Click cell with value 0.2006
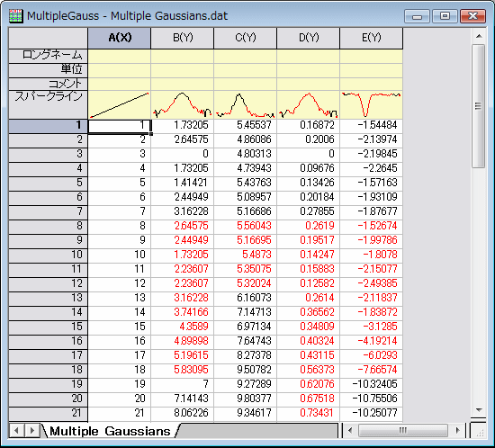495x448 pixels. 309,139
